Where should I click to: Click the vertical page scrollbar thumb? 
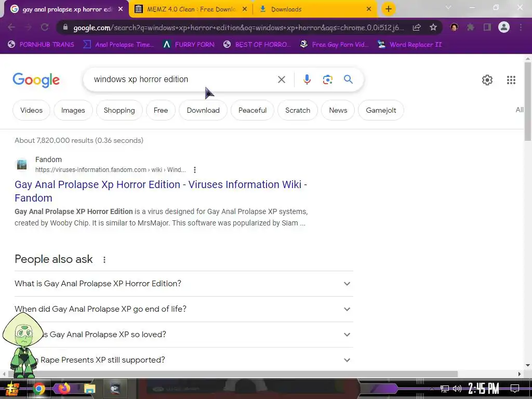528,101
